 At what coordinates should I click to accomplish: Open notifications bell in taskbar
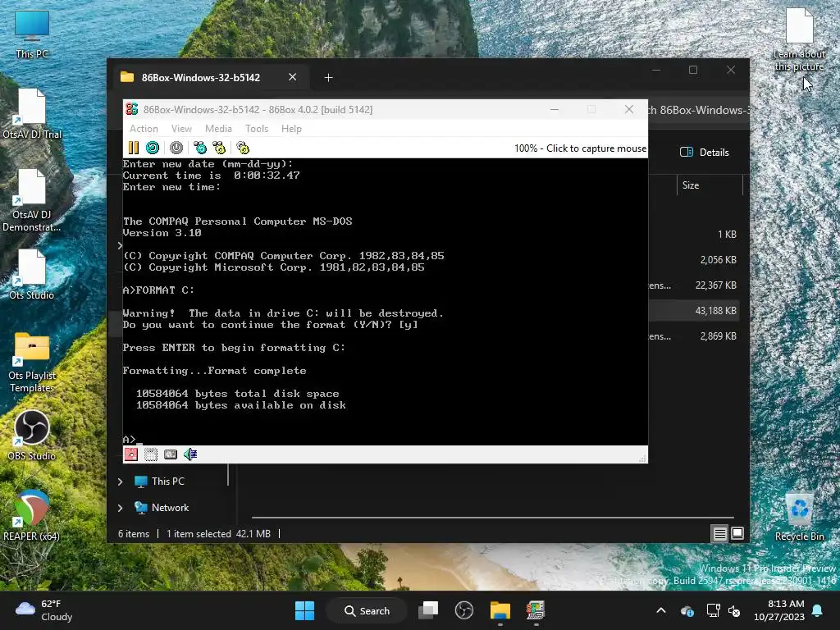pyautogui.click(x=818, y=610)
